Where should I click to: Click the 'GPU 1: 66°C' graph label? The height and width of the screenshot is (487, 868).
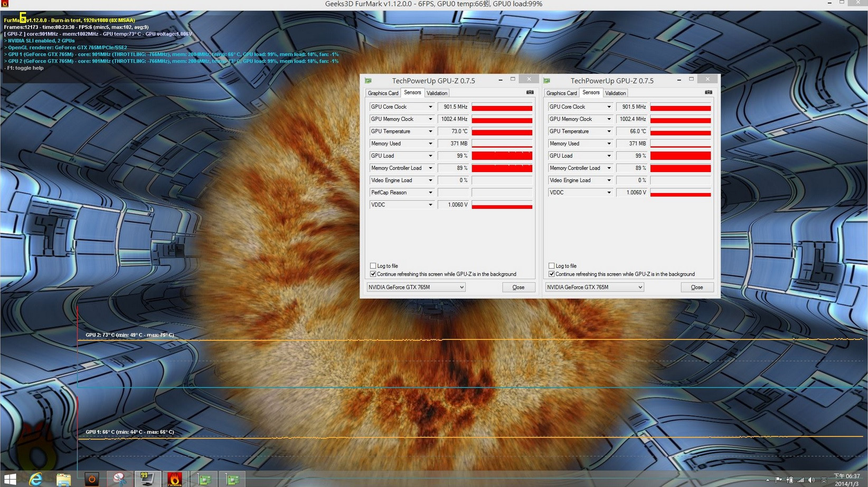[129, 432]
